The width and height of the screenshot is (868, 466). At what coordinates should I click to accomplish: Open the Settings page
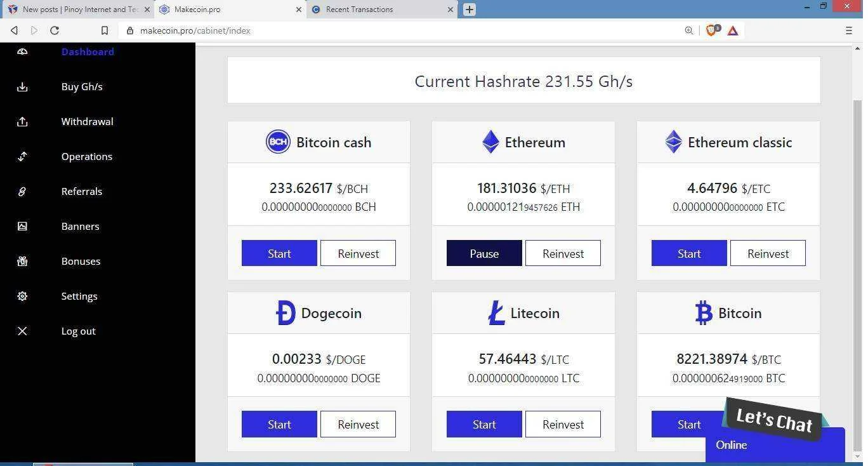[79, 296]
